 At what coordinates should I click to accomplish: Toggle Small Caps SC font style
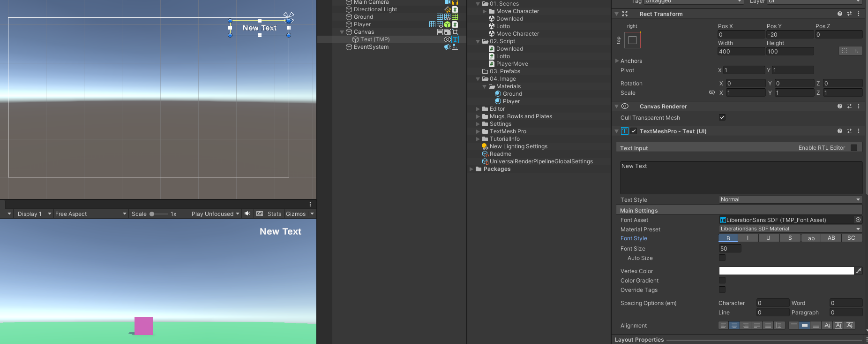pos(852,238)
